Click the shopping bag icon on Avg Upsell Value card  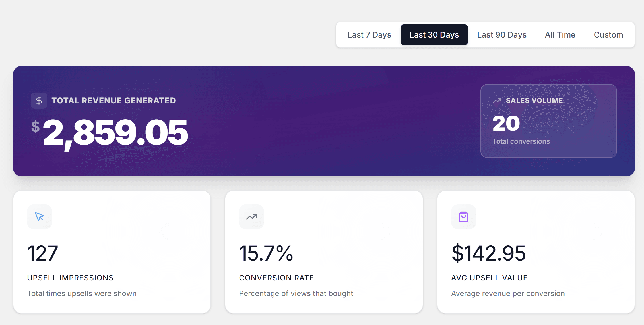pyautogui.click(x=463, y=216)
